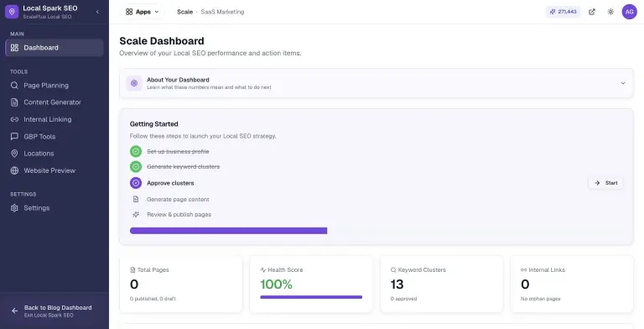Viewport: 644px width, 329px height.
Task: Click the Content Generator document icon
Action: point(14,102)
